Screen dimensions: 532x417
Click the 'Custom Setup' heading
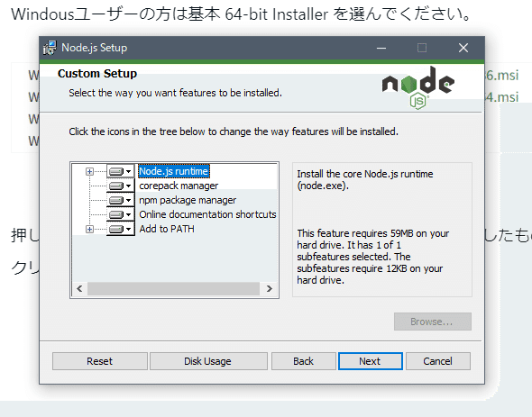click(97, 74)
